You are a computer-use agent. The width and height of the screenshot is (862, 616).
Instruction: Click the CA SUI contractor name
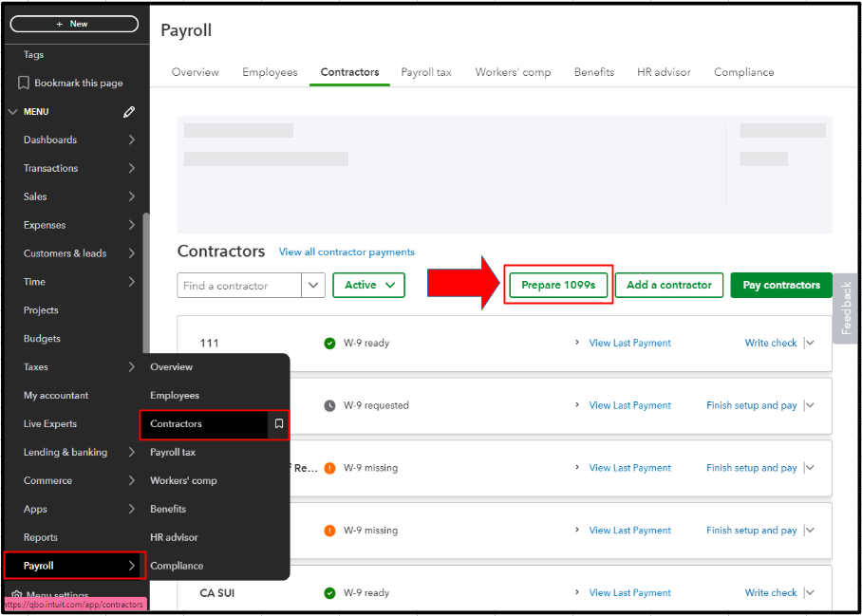pos(216,593)
